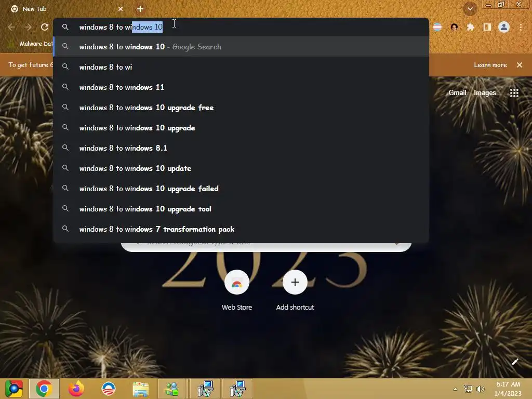The image size is (532, 399).
Task: Open the Extensions puzzle icon
Action: pyautogui.click(x=470, y=27)
